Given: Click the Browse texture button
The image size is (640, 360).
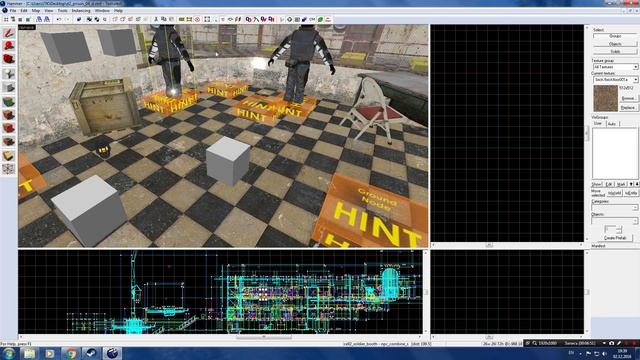Looking at the screenshot, I should coord(628,98).
